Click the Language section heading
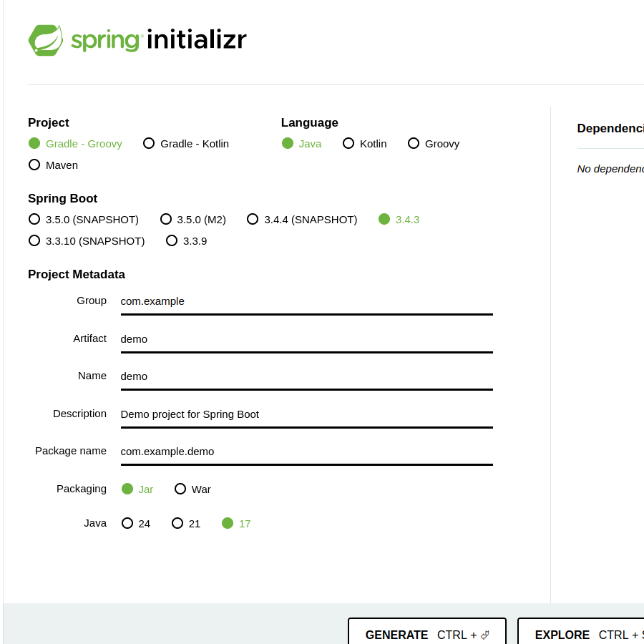 click(x=310, y=123)
